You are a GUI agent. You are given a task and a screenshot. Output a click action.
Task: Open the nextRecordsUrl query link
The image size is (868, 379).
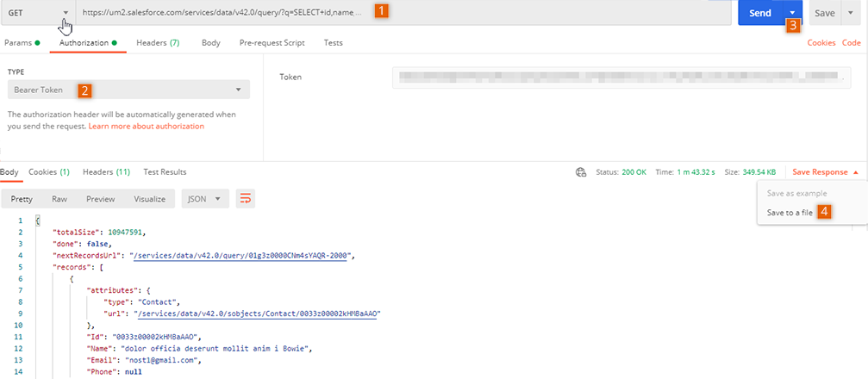pos(240,256)
